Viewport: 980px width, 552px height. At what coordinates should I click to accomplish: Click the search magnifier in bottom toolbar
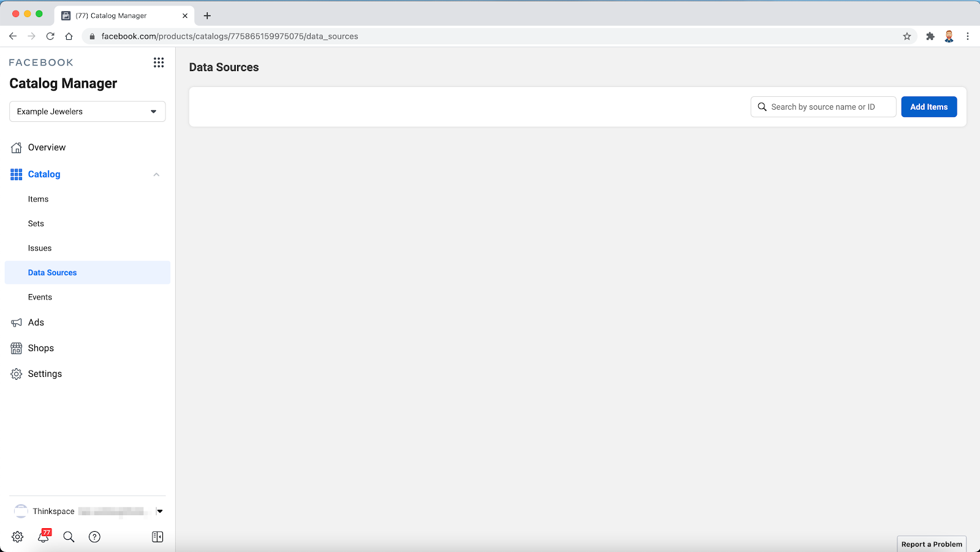point(69,537)
